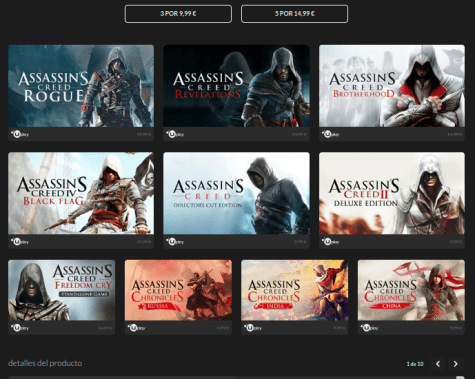Screen dimensions: 475x379
Task: Click the price beneath Black Flag
Action: click(x=144, y=242)
